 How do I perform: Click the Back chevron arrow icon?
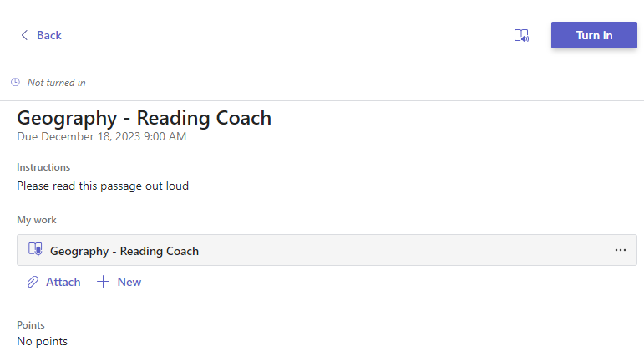[x=24, y=35]
